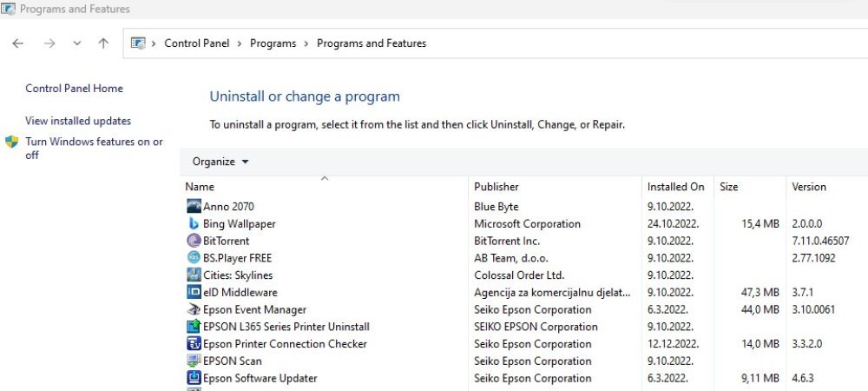Click the Epson Printer Connection Checker icon
The width and height of the screenshot is (868, 391).
point(194,344)
